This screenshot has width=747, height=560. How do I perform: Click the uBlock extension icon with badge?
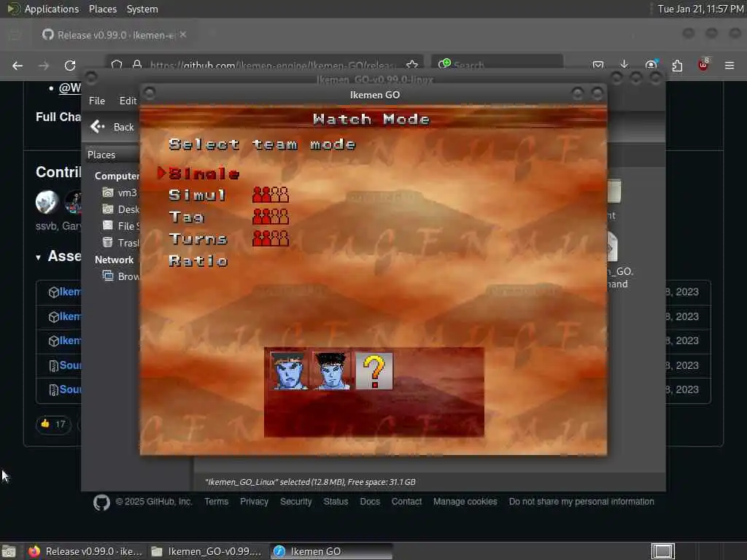coord(703,64)
